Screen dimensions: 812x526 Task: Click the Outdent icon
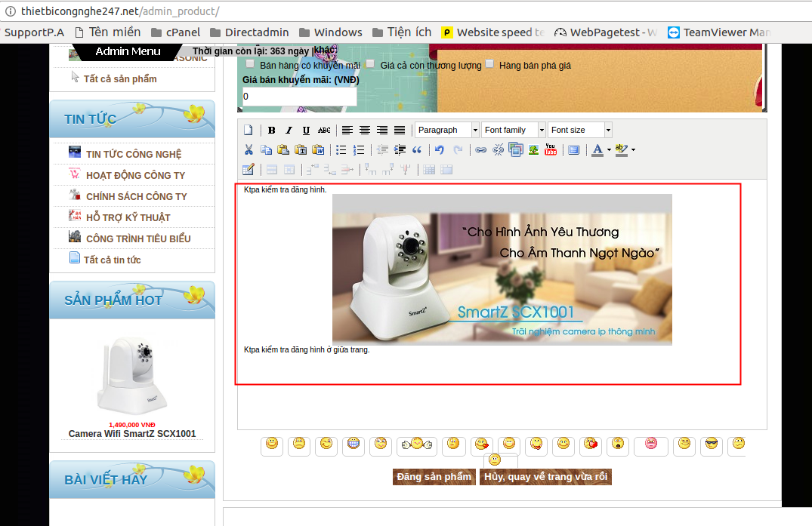383,150
